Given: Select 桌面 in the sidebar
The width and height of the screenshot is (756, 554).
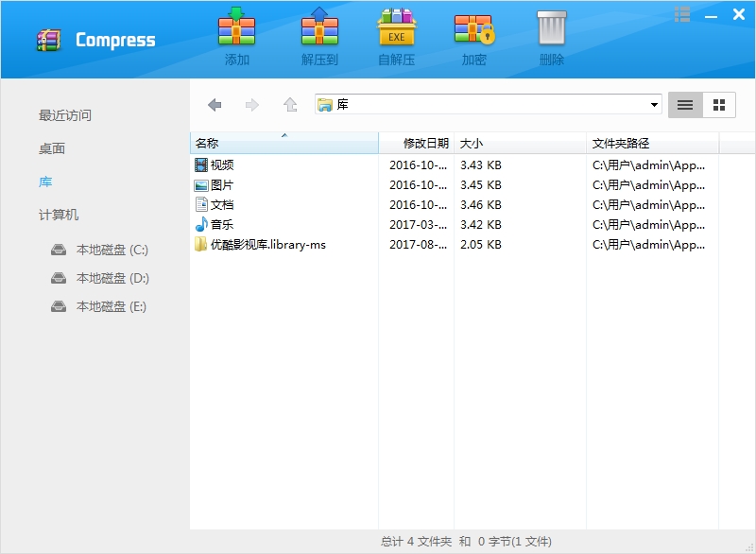Looking at the screenshot, I should 52,149.
